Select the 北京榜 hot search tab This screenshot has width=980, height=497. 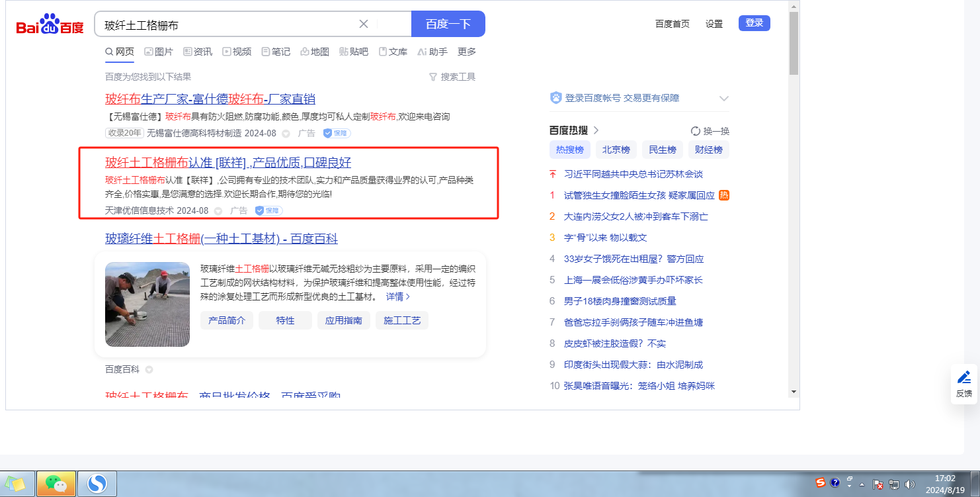[616, 150]
